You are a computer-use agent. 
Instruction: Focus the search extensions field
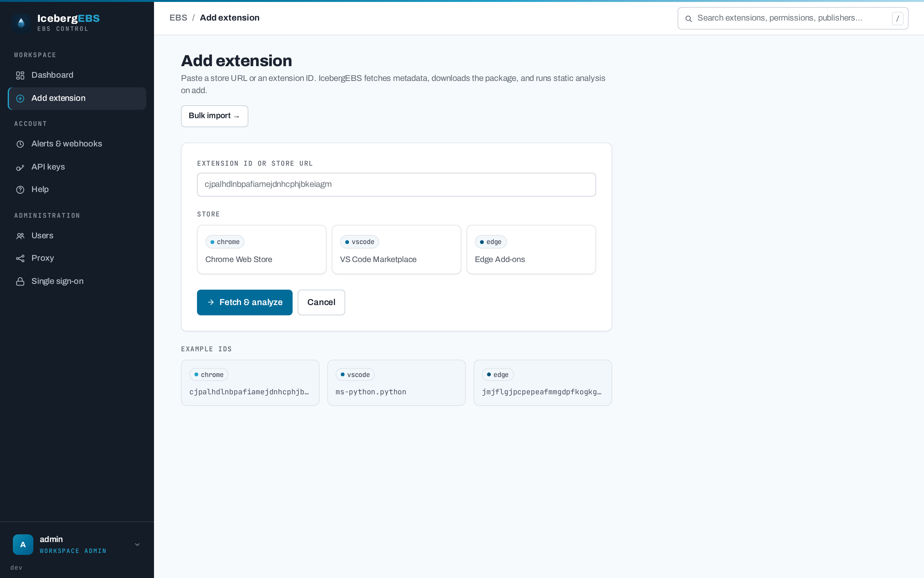793,18
